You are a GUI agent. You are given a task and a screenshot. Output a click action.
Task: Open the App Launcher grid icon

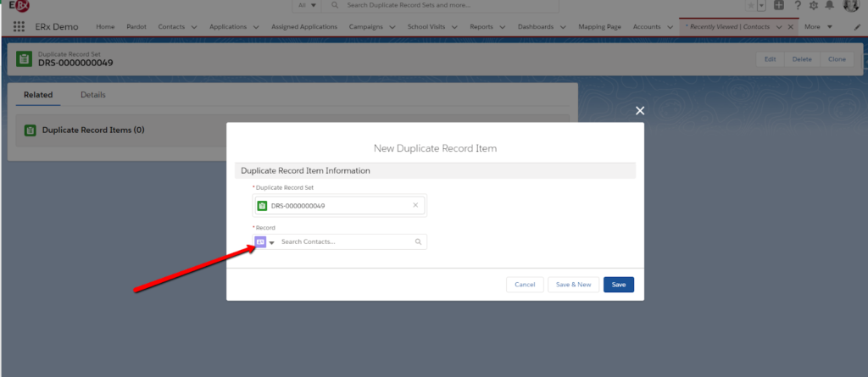[x=19, y=27]
